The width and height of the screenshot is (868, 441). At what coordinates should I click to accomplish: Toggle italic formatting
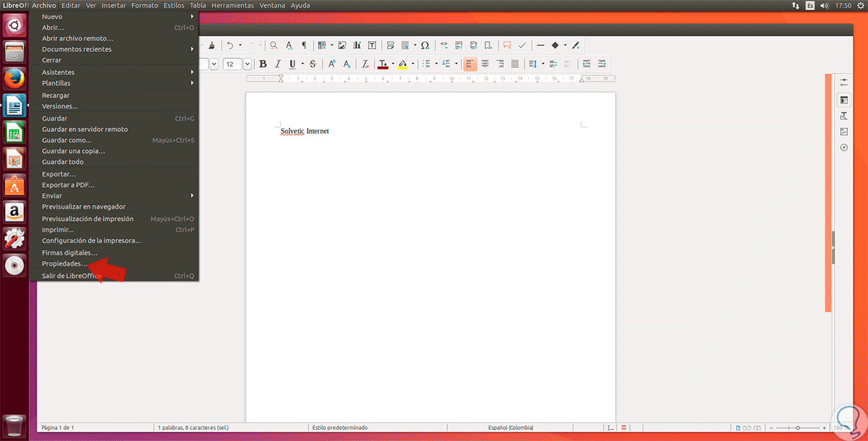278,64
